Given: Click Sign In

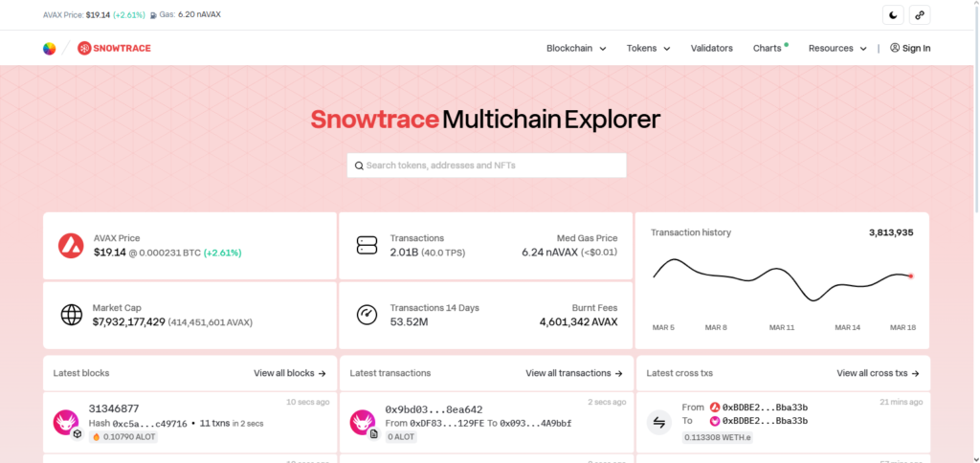Looking at the screenshot, I should (916, 48).
